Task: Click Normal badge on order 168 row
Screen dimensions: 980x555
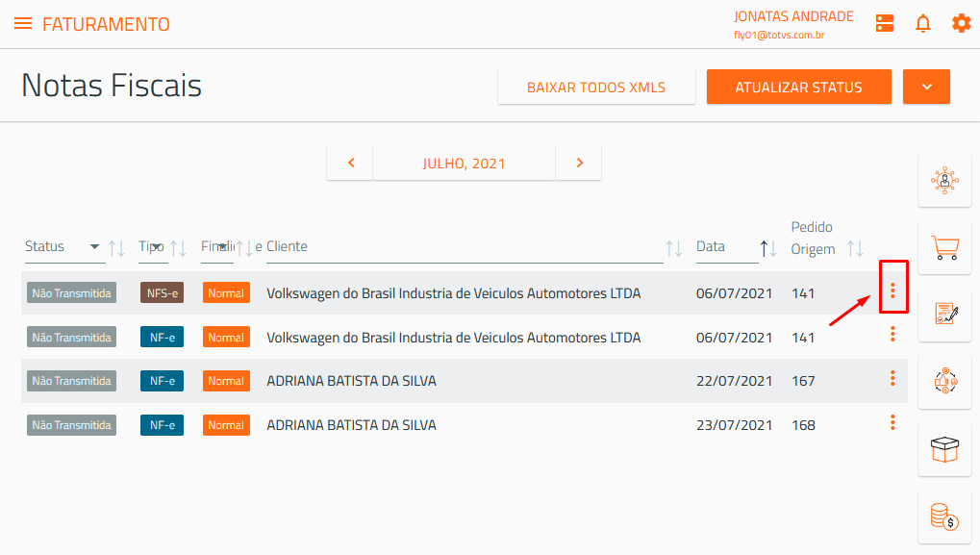Action: tap(226, 425)
